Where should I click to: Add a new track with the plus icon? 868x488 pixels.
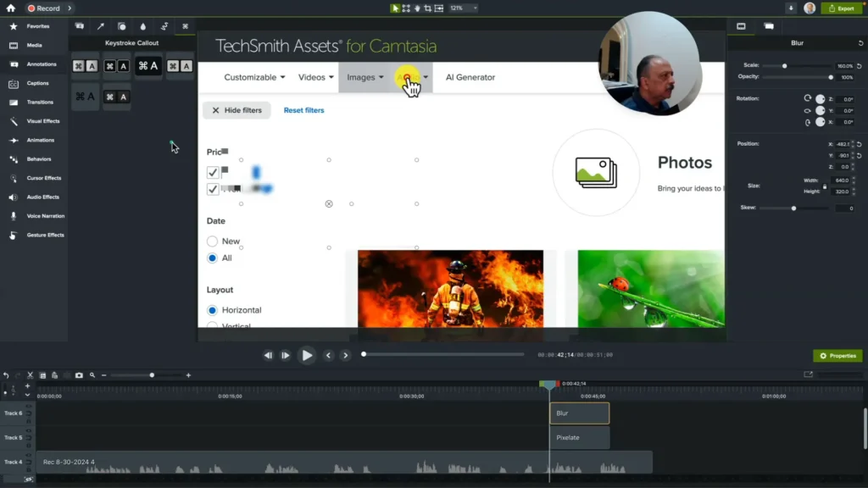[27, 385]
